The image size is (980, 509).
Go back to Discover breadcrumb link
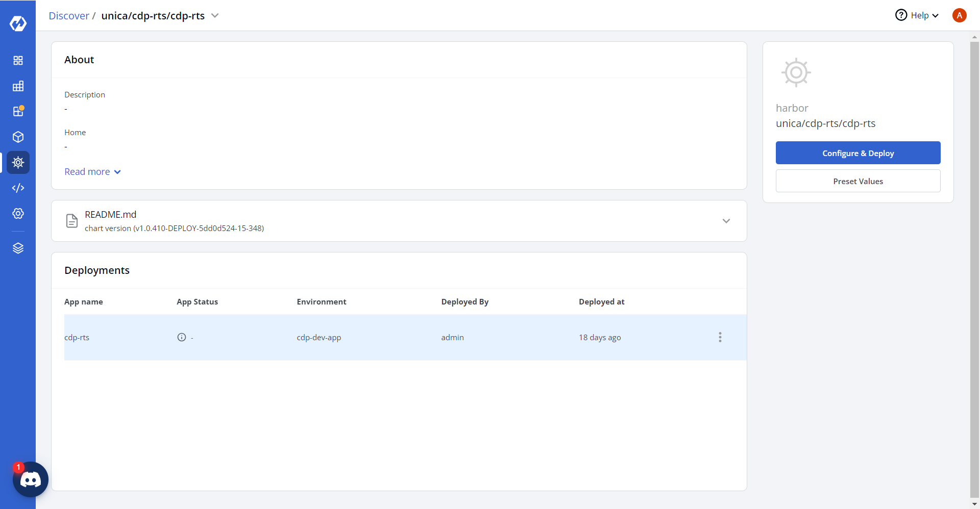point(69,16)
